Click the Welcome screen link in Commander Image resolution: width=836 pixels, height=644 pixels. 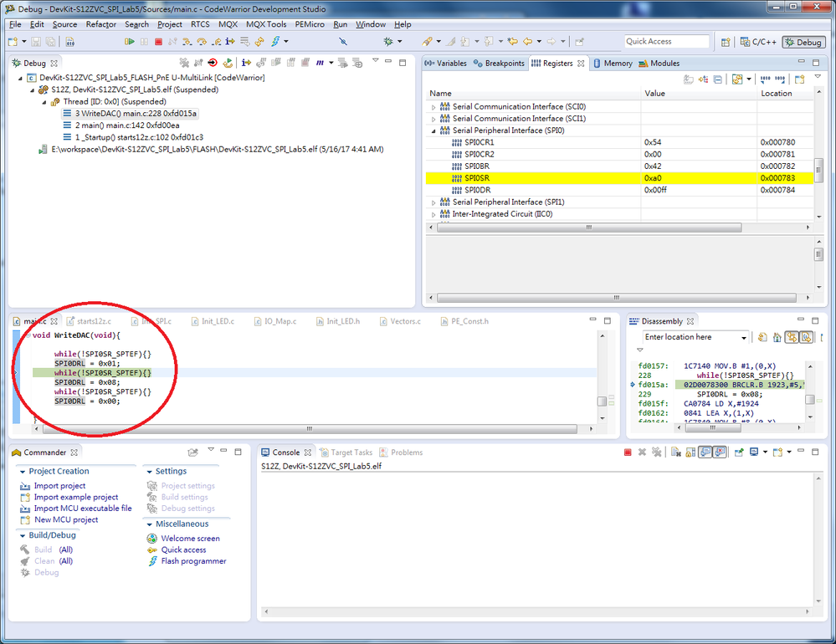pyautogui.click(x=190, y=539)
